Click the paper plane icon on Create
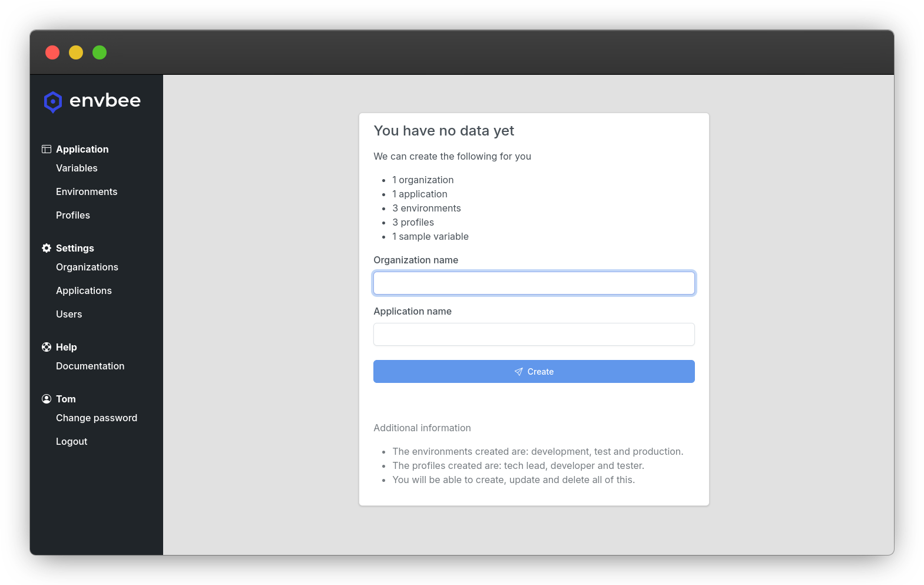 click(x=518, y=372)
